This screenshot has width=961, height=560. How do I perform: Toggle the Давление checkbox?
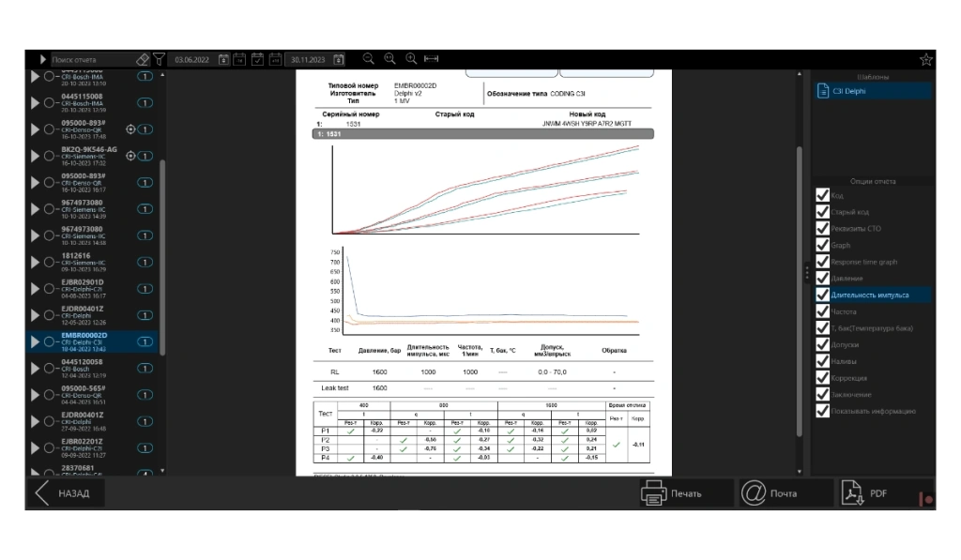click(822, 279)
